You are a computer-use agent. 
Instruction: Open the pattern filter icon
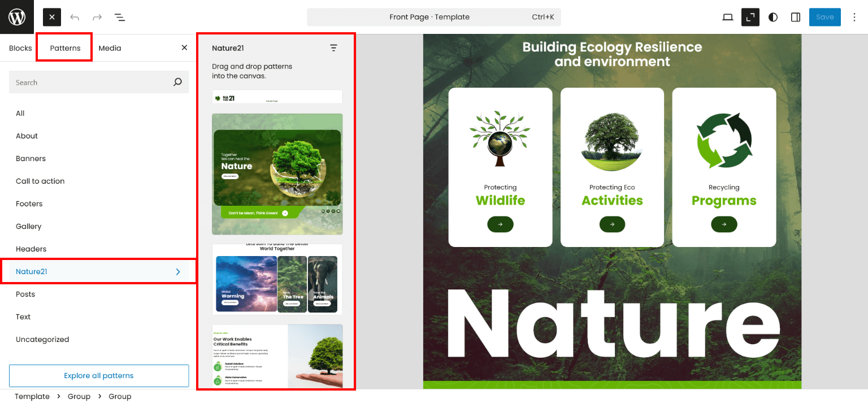[x=333, y=48]
